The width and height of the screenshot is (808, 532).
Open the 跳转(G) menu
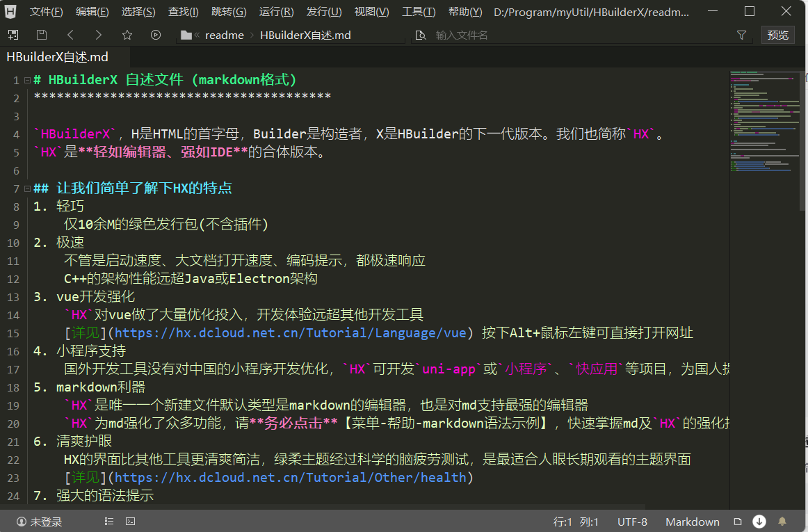(x=229, y=11)
